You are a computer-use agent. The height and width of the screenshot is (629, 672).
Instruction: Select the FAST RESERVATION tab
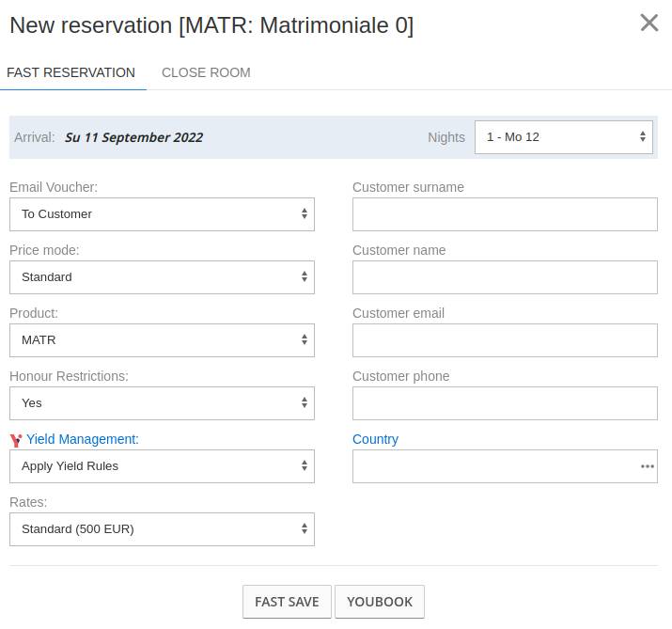click(71, 72)
